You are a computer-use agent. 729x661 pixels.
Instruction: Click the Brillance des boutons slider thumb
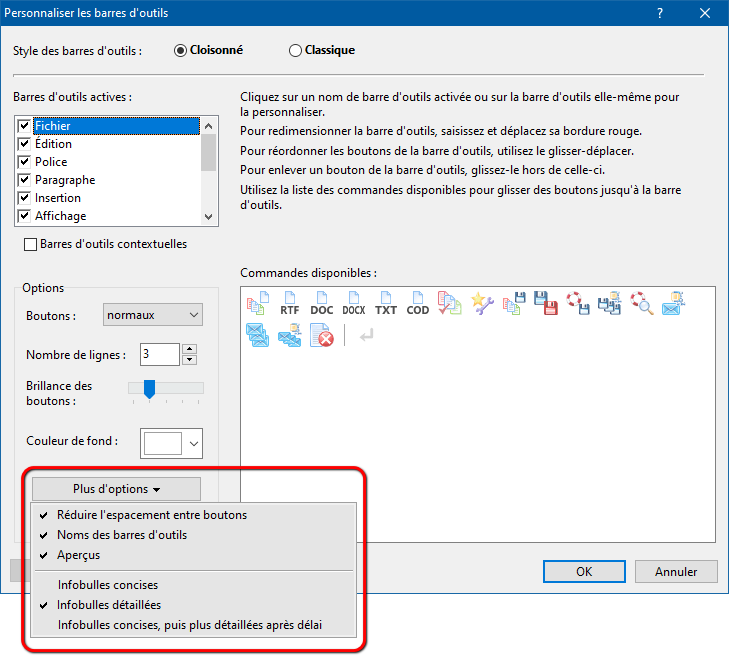pos(149,389)
